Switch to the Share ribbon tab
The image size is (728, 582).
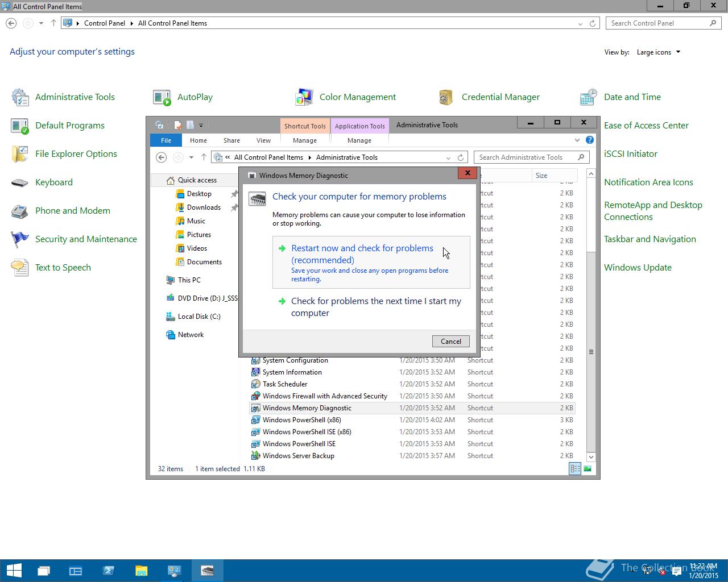[231, 140]
